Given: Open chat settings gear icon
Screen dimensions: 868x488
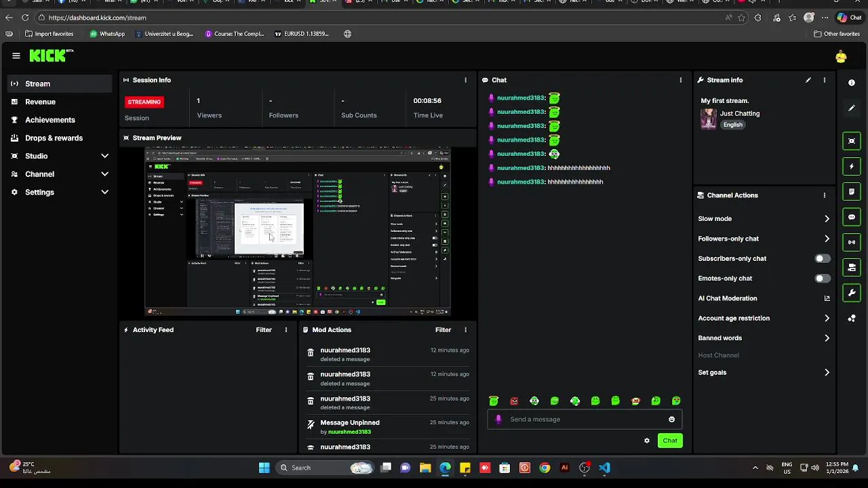Looking at the screenshot, I should click(647, 441).
